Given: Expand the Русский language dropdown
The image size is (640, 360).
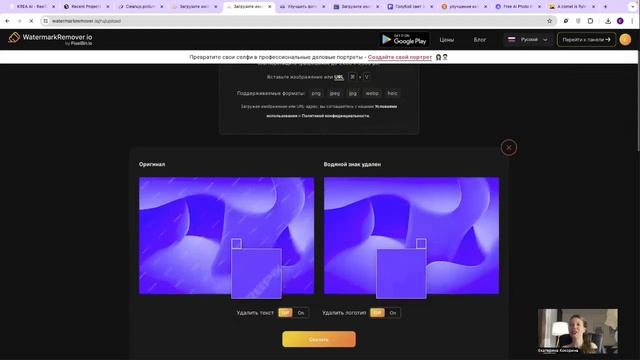Looking at the screenshot, I should tap(527, 40).
